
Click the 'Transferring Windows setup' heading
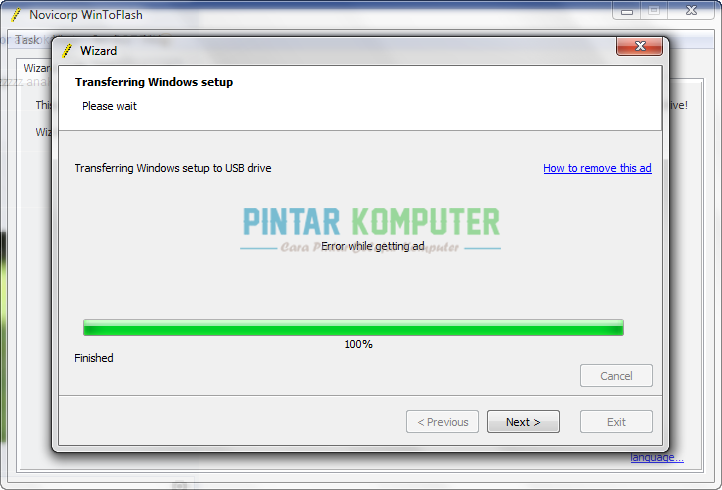coord(154,82)
